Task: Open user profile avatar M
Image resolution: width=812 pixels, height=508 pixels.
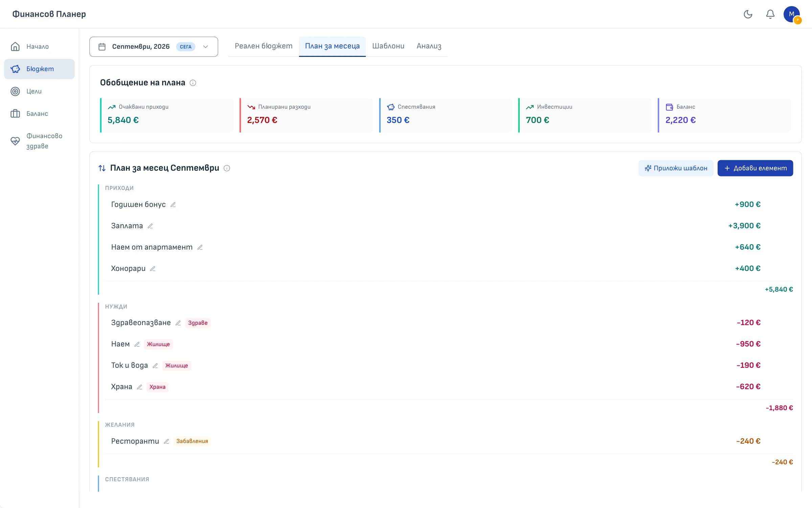Action: (791, 14)
